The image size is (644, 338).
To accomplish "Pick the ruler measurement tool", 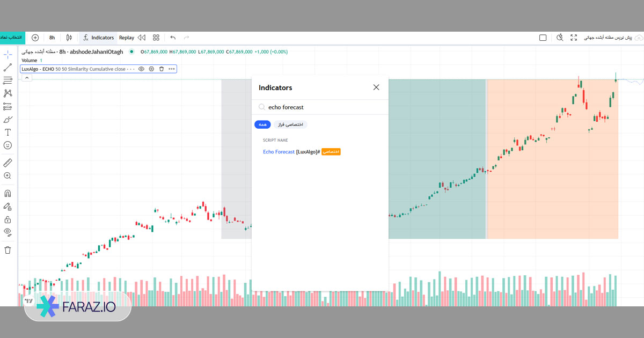I will 8,161.
